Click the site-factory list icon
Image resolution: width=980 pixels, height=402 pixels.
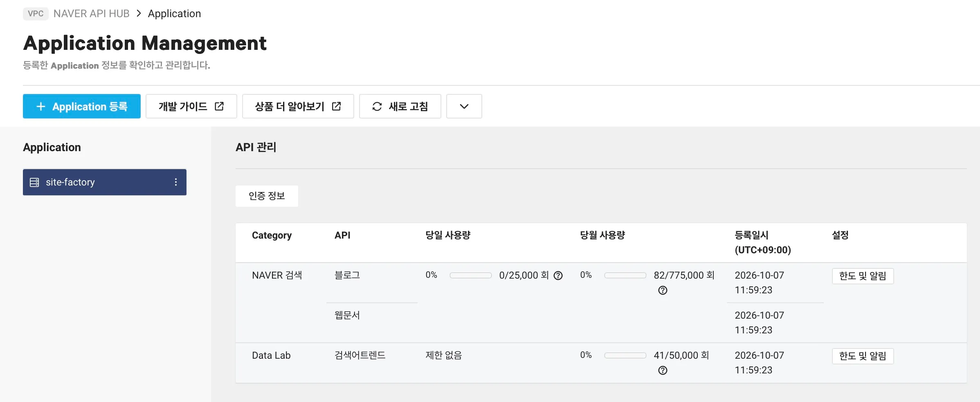(34, 182)
